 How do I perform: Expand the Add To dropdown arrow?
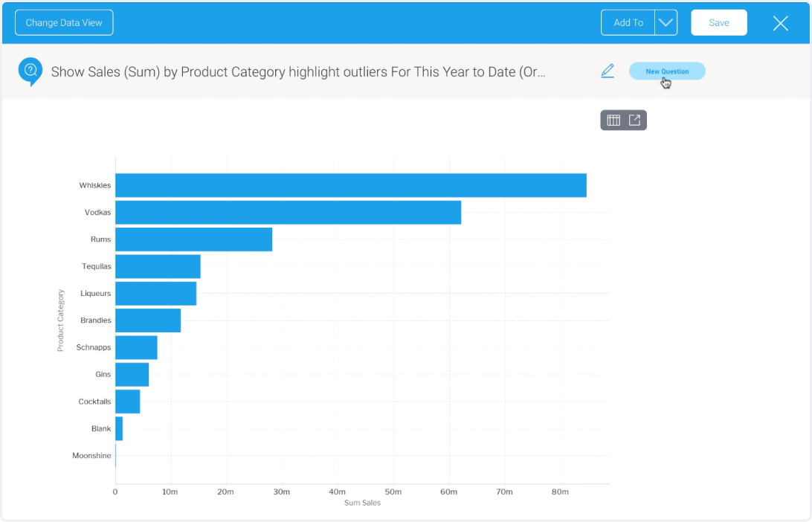[667, 22]
